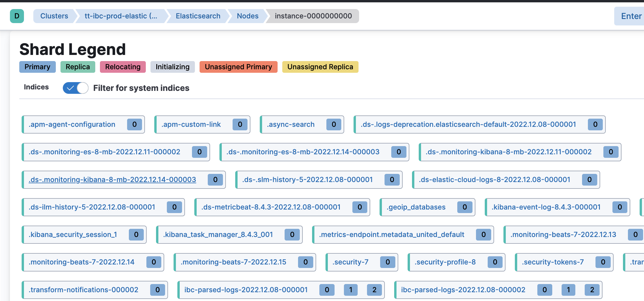Image resolution: width=644 pixels, height=301 pixels.
Task: Click the Unassigned Primary legend badge
Action: [x=238, y=67]
